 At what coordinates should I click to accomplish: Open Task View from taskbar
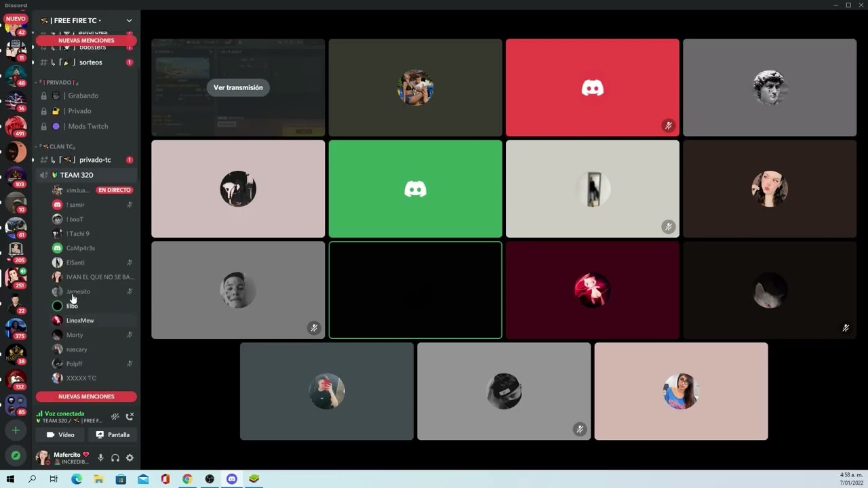click(x=54, y=479)
